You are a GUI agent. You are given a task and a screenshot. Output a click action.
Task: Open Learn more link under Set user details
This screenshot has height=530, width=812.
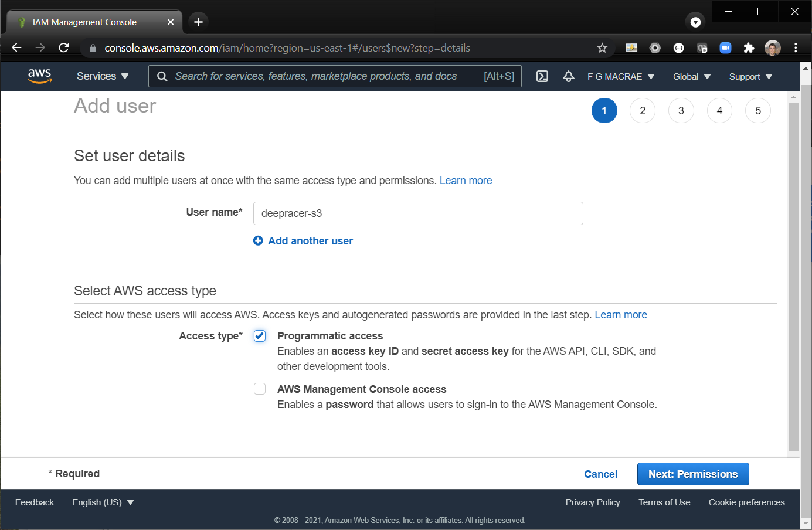point(466,181)
